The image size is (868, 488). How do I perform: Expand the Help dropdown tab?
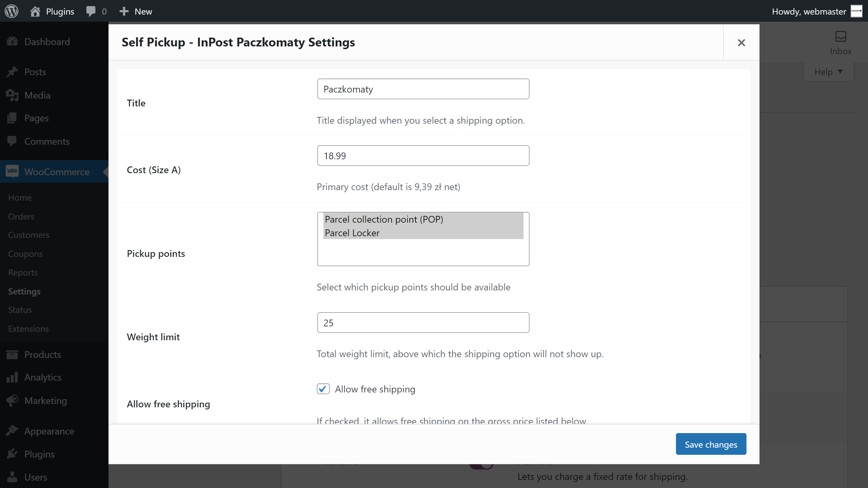[828, 72]
